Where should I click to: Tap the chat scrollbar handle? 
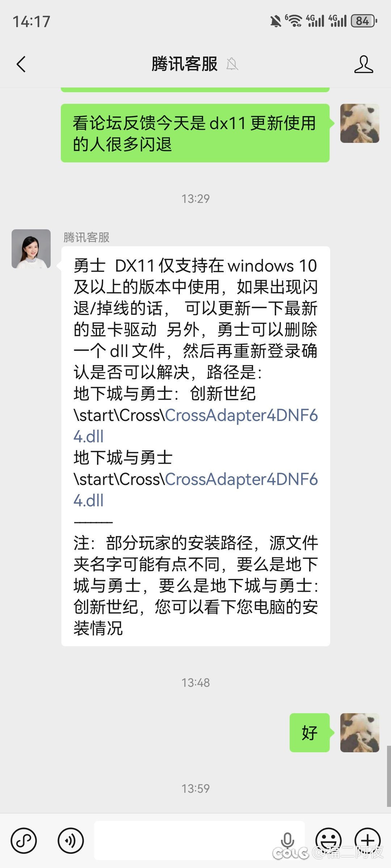(x=389, y=776)
